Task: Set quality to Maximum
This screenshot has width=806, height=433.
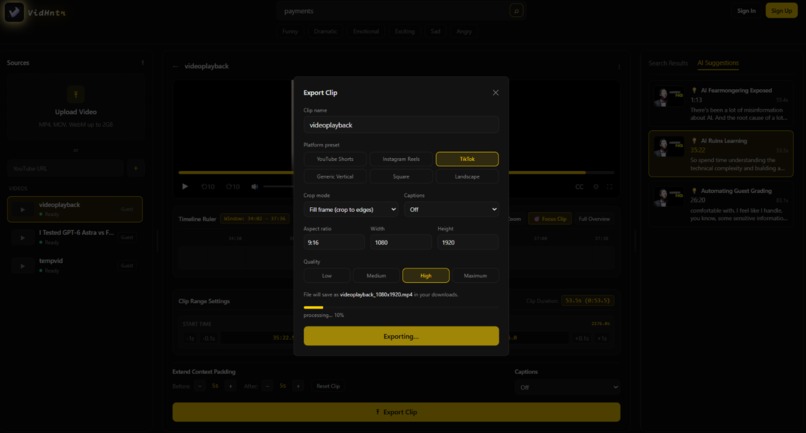Action: click(475, 276)
